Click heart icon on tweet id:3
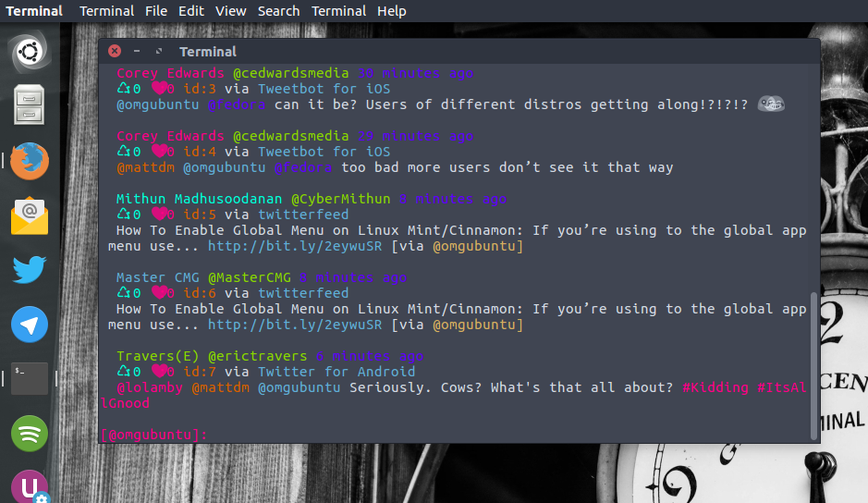The width and height of the screenshot is (868, 503). pos(159,88)
